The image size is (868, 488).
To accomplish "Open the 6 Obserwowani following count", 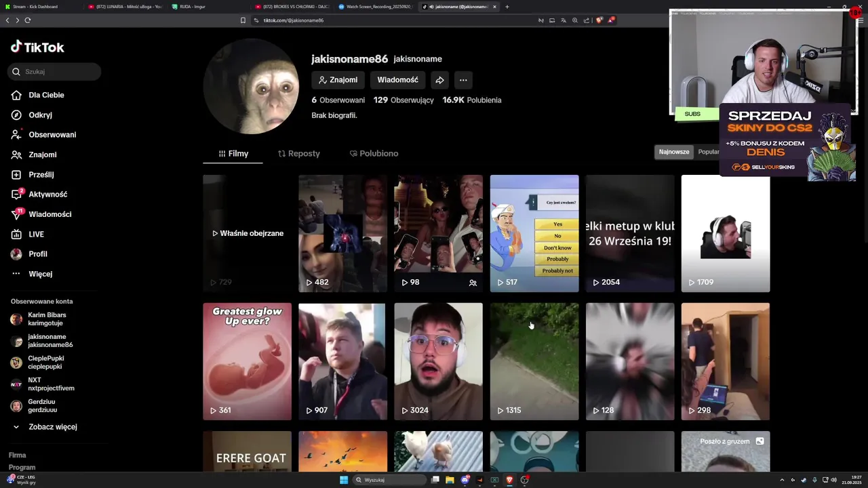I will click(338, 100).
